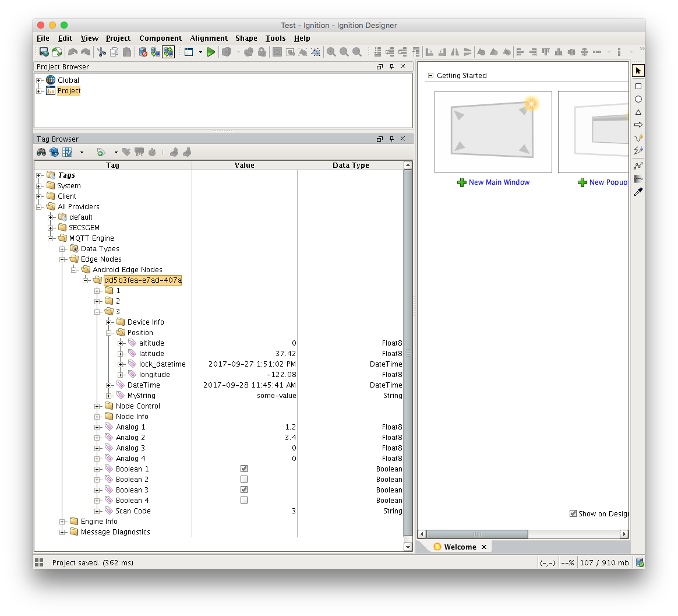Set comm mode to Off icon

click(143, 52)
